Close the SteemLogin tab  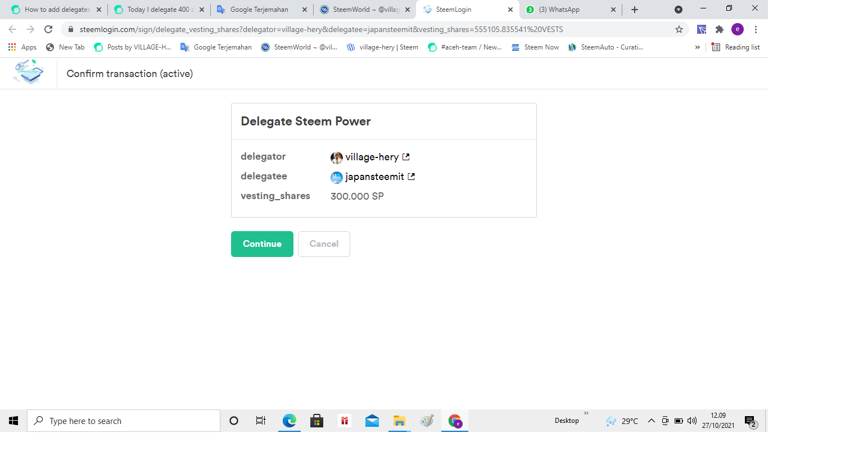coord(510,10)
